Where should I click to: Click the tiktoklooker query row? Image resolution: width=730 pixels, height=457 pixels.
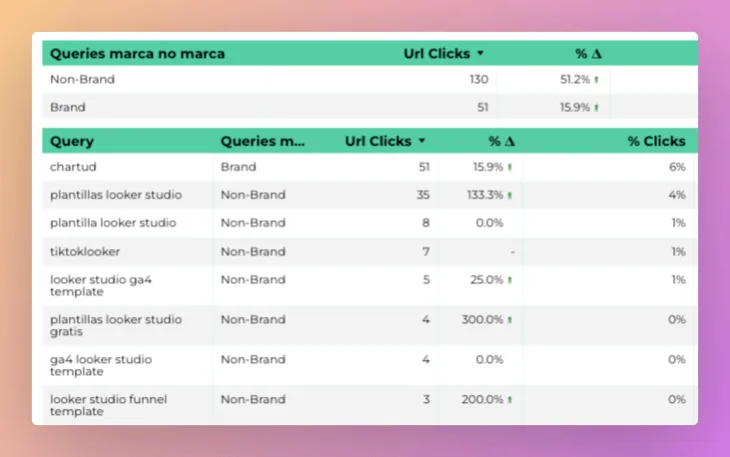[85, 252]
